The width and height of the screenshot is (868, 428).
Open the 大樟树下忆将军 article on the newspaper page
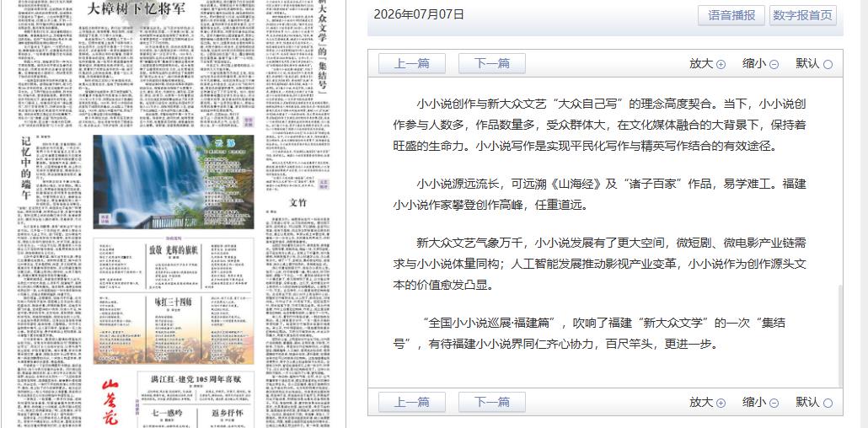(x=137, y=8)
